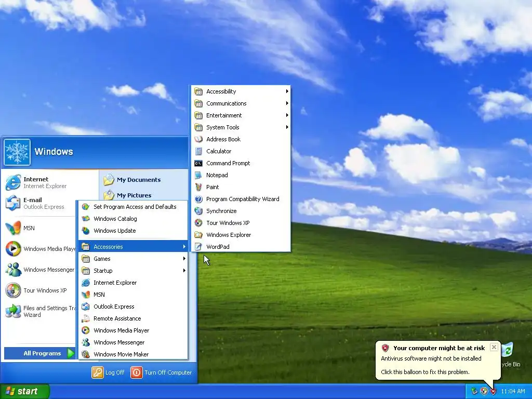The width and height of the screenshot is (532, 399).
Task: Click the 'Your computer might be at risk' balloon
Action: click(438, 360)
